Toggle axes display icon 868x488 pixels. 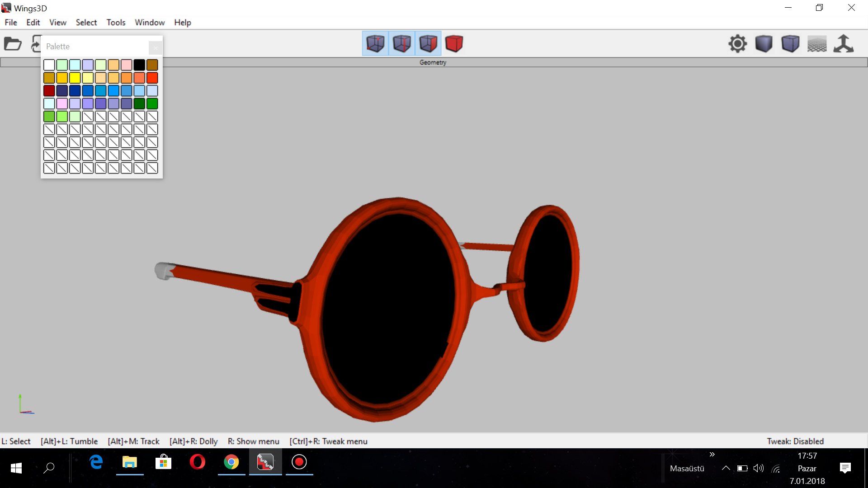[844, 44]
